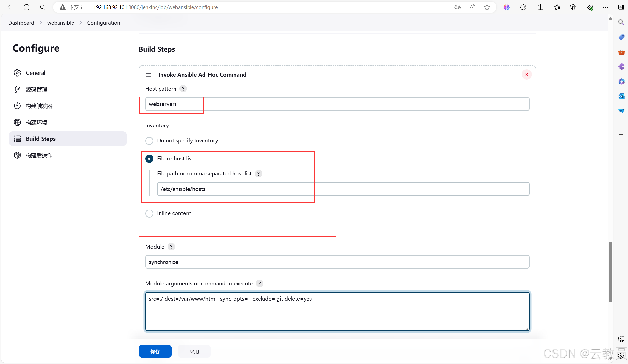628x364 pixels.
Task: Click the Module field containing synchronize
Action: point(337,262)
